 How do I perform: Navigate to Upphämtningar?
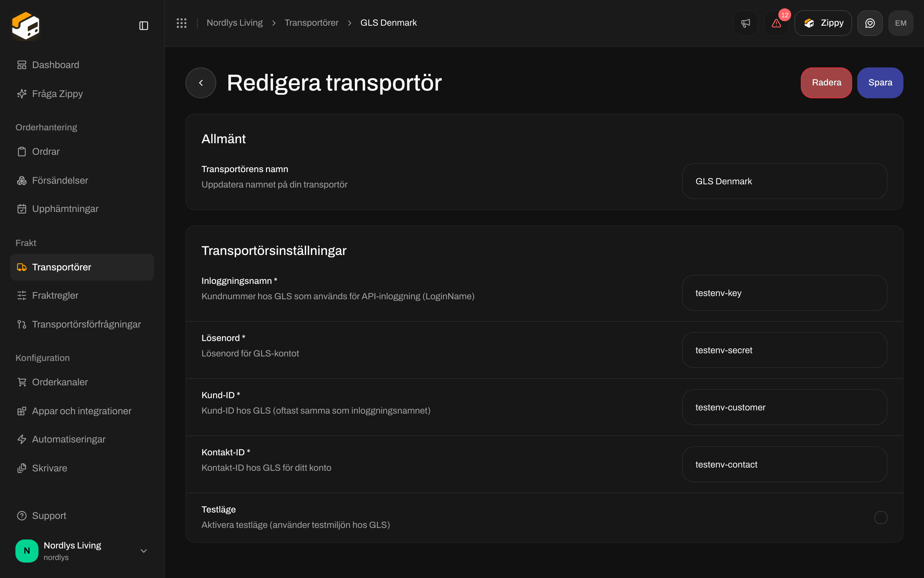[82, 209]
